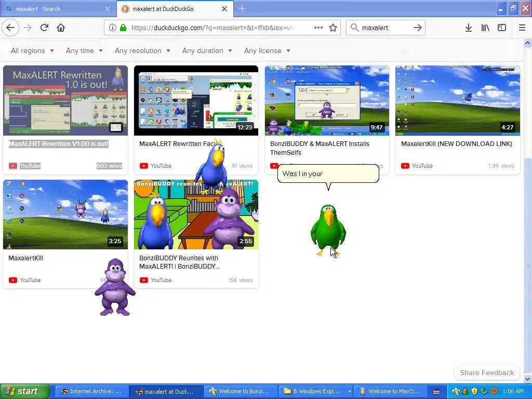
Task: Click the Was I in your speech balloon
Action: (328, 174)
